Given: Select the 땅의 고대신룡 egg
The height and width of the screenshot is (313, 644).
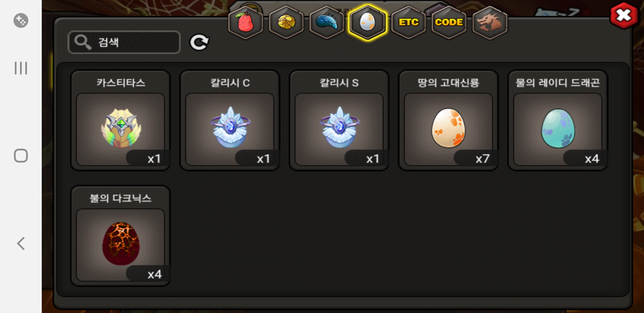Looking at the screenshot, I should coord(448,121).
